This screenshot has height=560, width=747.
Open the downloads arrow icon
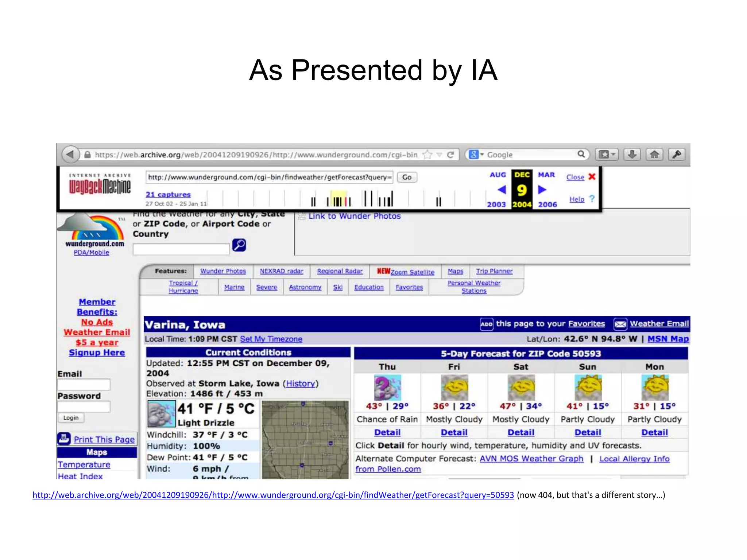point(632,155)
